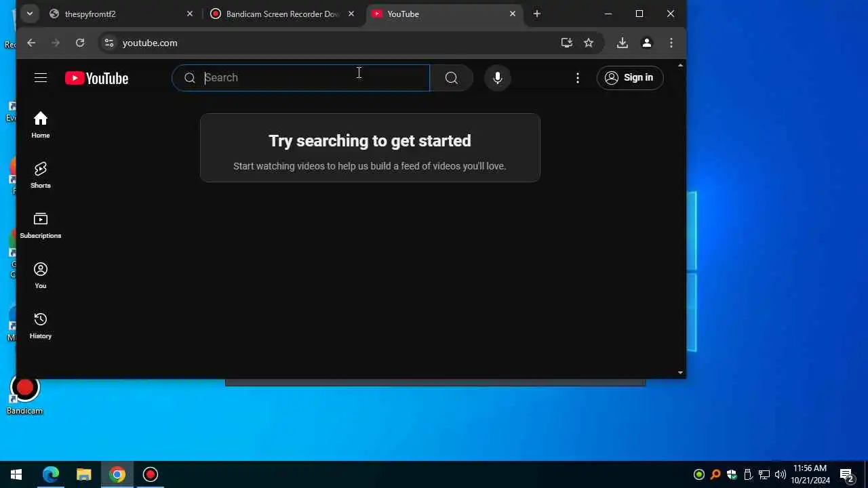This screenshot has width=868, height=488.
Task: Open network status in system tray
Action: tap(764, 474)
